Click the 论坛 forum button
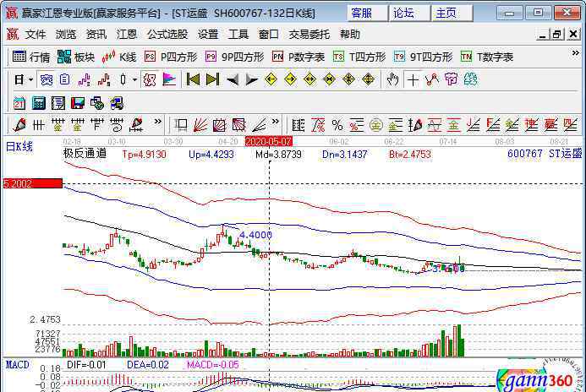 pyautogui.click(x=404, y=13)
